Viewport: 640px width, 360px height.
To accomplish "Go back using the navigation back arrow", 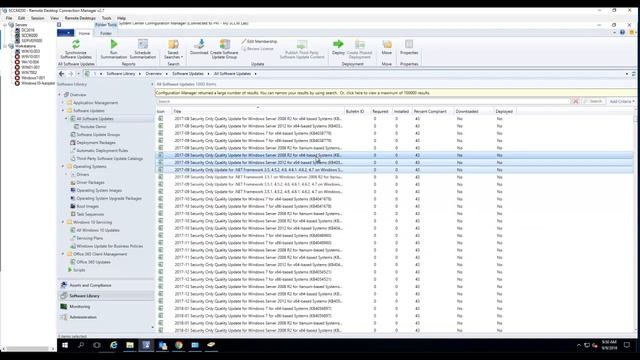I will [62, 74].
